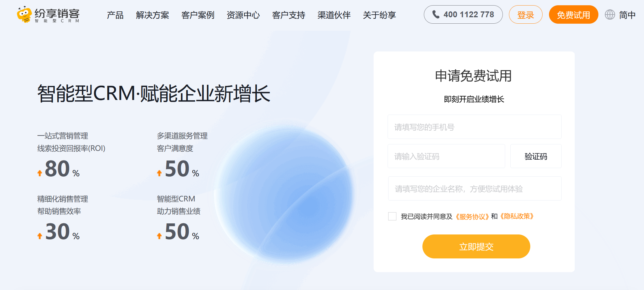The image size is (644, 290).
Task: Open the 简中 language selector
Action: pos(627,15)
